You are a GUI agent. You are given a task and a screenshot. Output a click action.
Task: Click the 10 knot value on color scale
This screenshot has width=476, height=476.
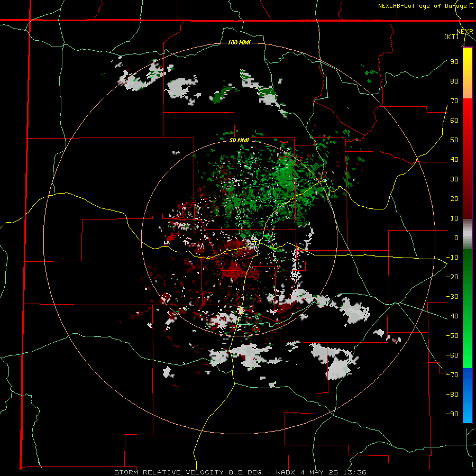coord(454,218)
